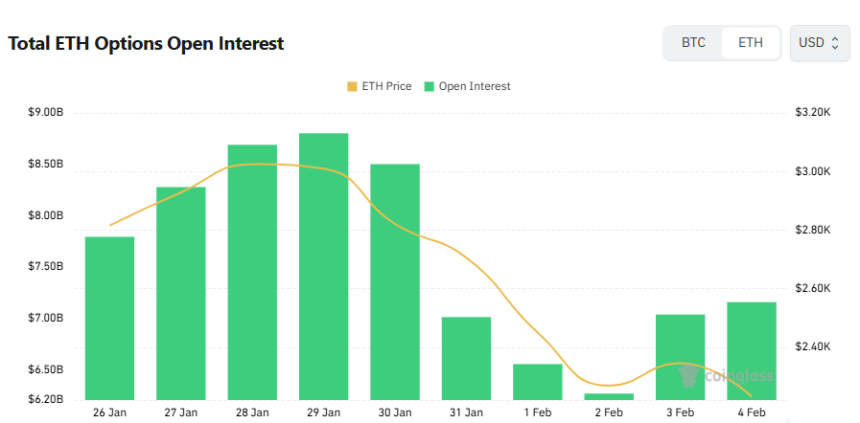Click the 26 Jan open interest bar
This screenshot has height=423, width=860.
point(110,318)
